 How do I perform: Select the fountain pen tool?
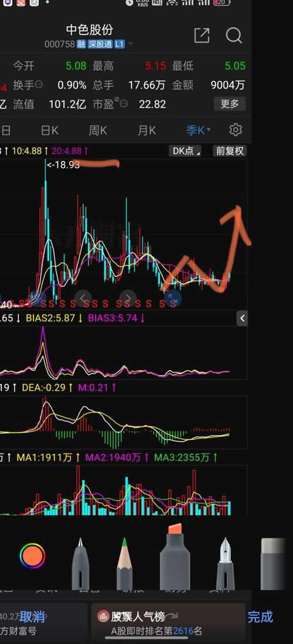tap(225, 563)
